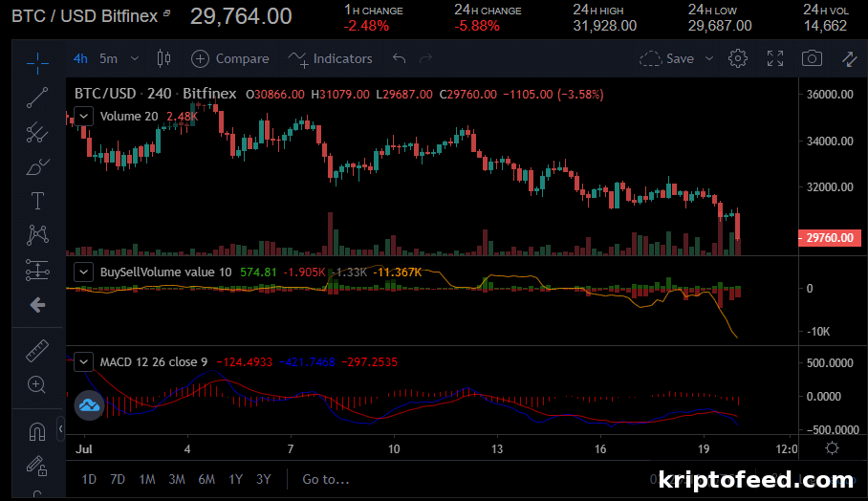This screenshot has width=868, height=501.
Task: Click the BuySellVolume value 10 label
Action: click(x=165, y=272)
